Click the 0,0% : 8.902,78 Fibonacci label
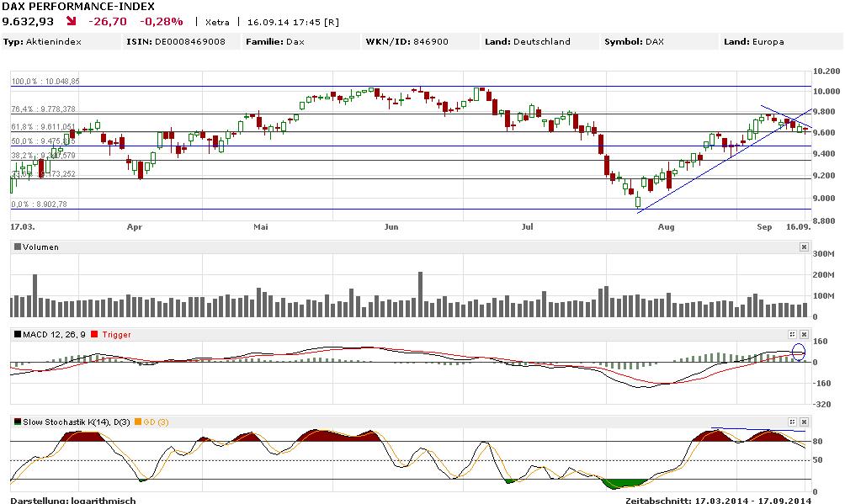The height and width of the screenshot is (504, 845). point(39,204)
